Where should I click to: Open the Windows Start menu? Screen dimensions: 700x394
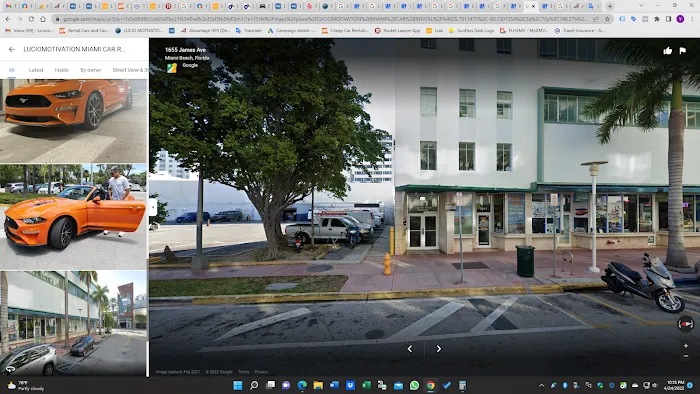(238, 385)
